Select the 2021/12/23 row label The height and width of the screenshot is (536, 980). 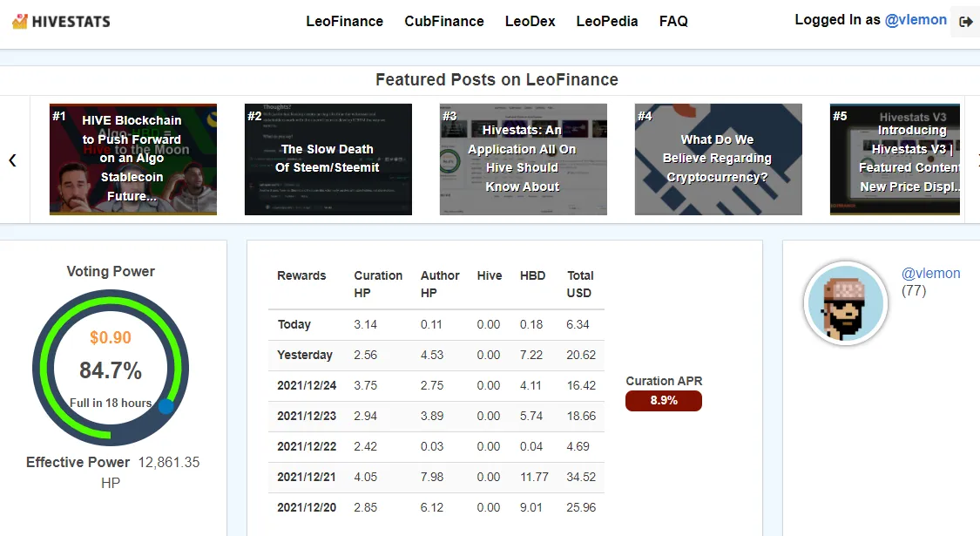click(307, 416)
